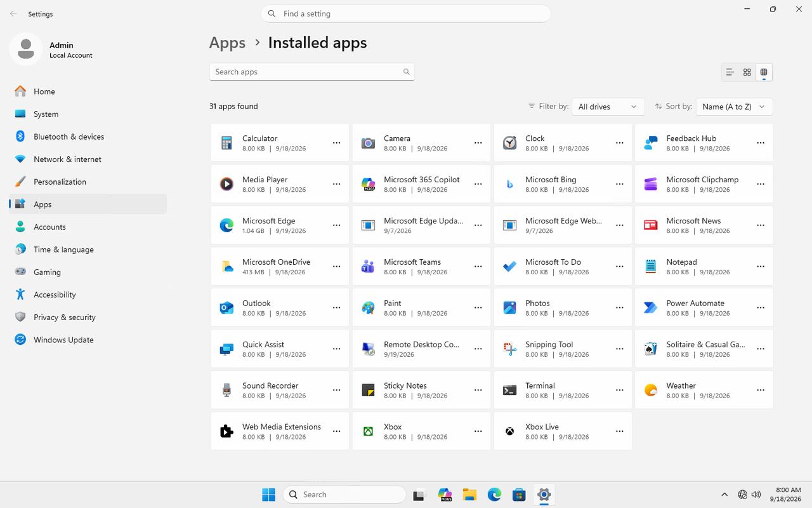Image resolution: width=812 pixels, height=508 pixels.
Task: Open the Personalization section
Action: coord(88,182)
